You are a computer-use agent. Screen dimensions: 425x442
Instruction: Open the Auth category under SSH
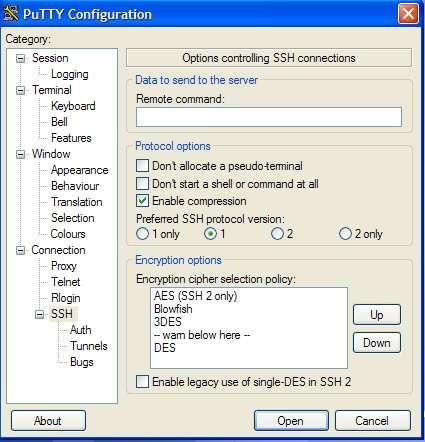[80, 330]
